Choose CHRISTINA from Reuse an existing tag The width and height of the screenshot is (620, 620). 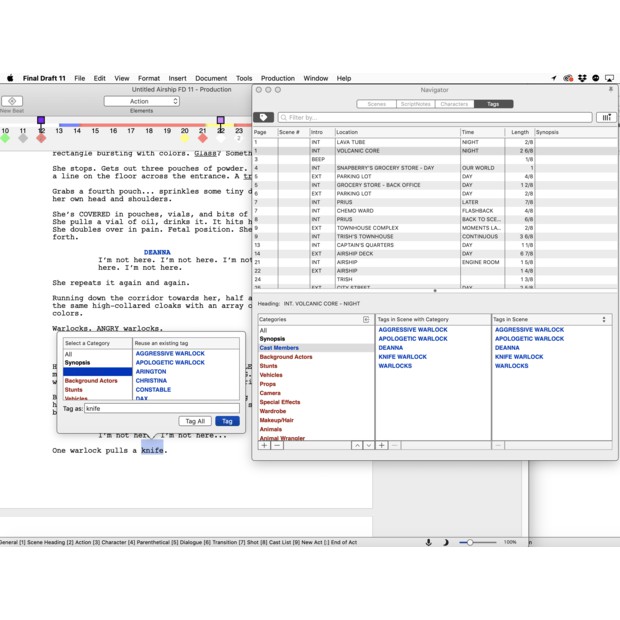tap(151, 380)
